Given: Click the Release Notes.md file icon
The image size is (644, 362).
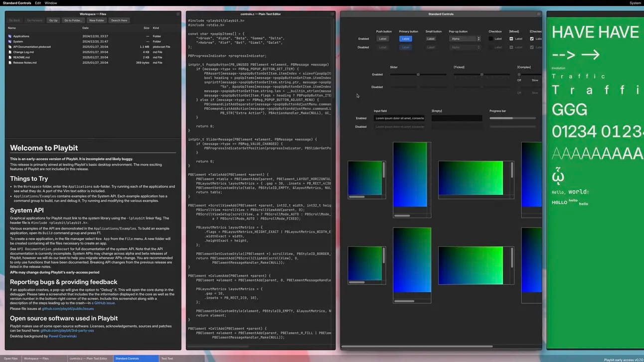Looking at the screenshot, I should [x=10, y=63].
